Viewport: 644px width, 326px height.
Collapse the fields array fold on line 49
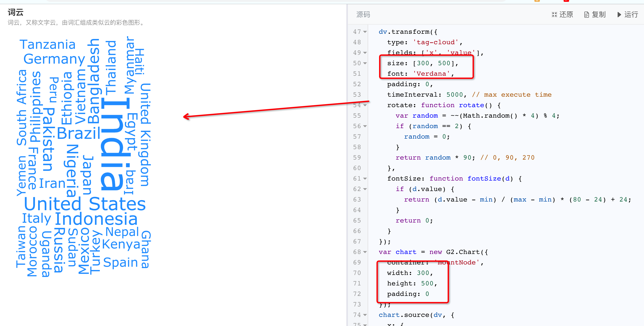[x=365, y=53]
